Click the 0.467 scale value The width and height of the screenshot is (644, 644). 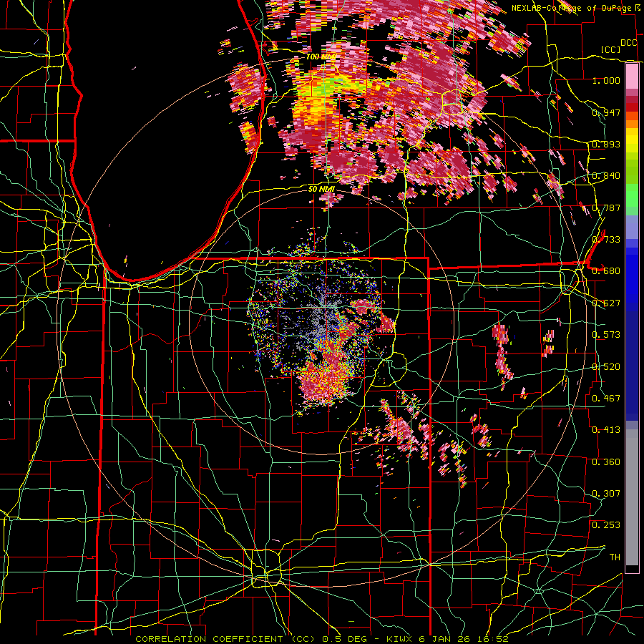(606, 399)
